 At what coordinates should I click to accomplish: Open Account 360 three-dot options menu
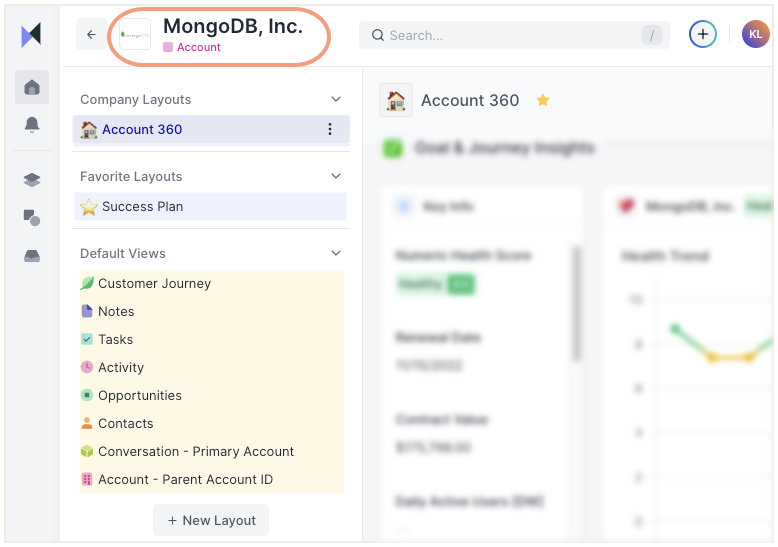click(x=329, y=129)
